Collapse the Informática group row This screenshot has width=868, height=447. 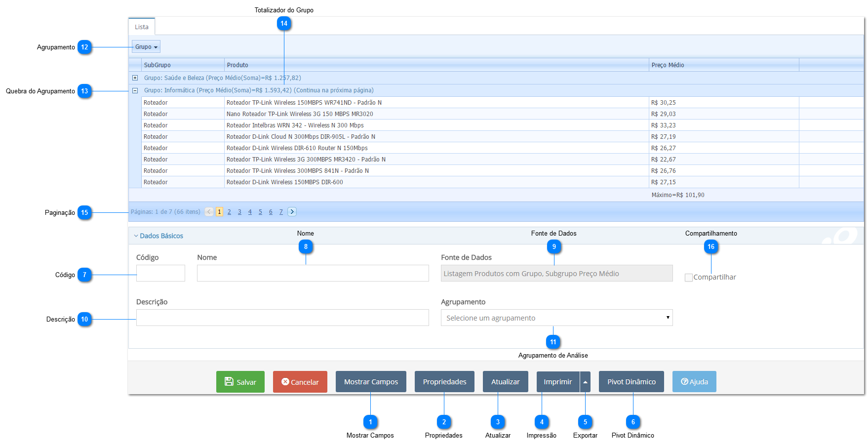pyautogui.click(x=135, y=90)
